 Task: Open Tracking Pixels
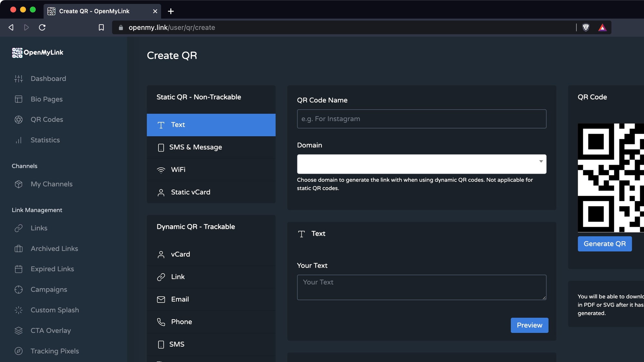55,351
